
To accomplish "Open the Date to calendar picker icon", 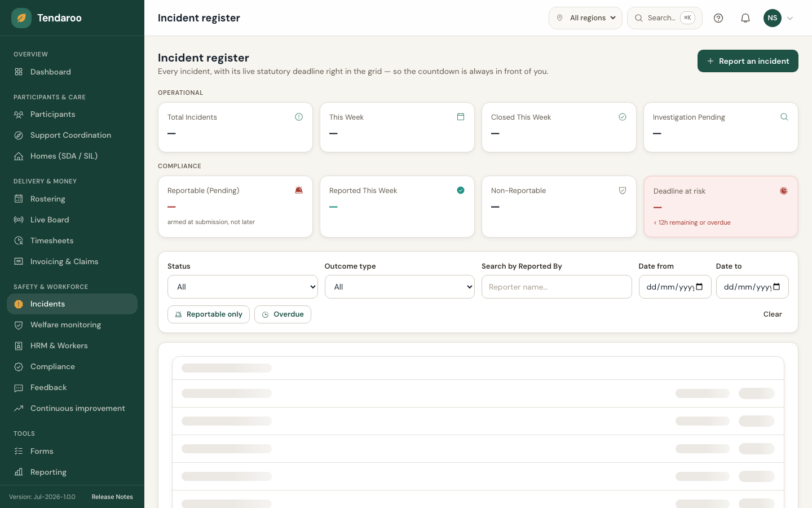I will pyautogui.click(x=776, y=287).
